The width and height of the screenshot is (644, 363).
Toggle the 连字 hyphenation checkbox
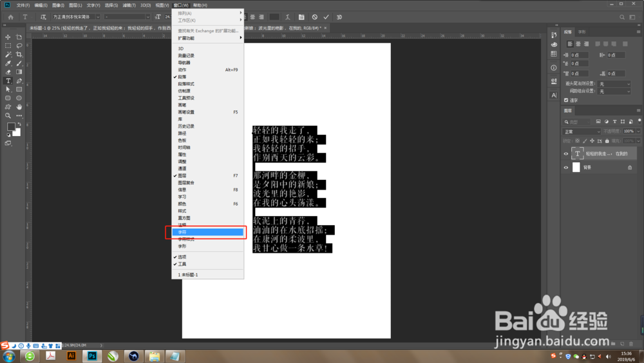pos(566,100)
